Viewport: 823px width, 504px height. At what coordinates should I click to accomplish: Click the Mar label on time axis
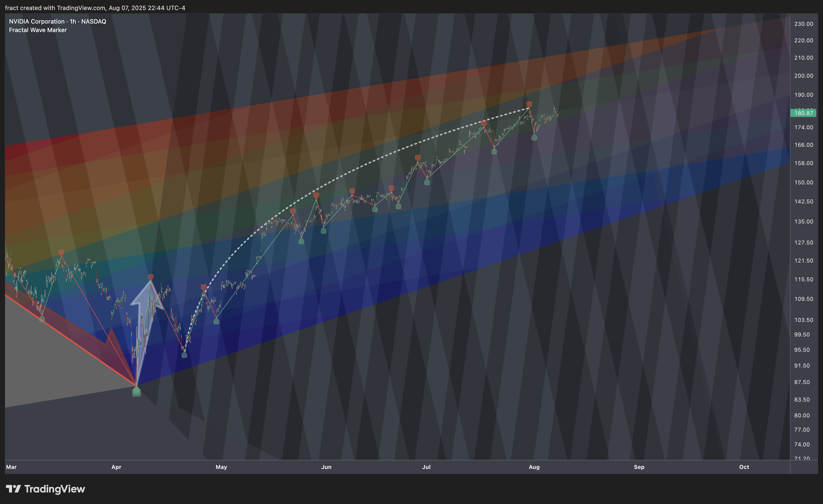pyautogui.click(x=11, y=467)
